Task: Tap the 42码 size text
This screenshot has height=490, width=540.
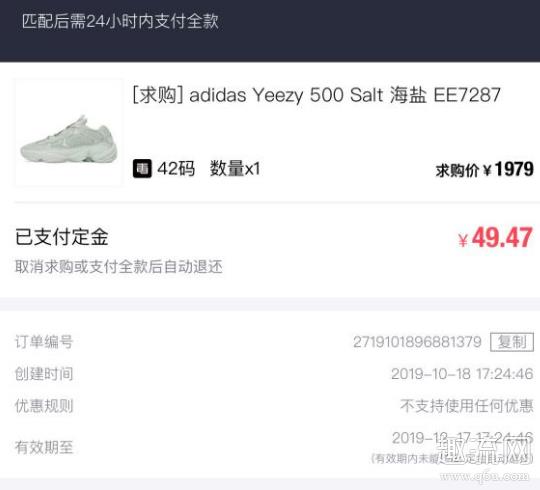Action: click(176, 169)
